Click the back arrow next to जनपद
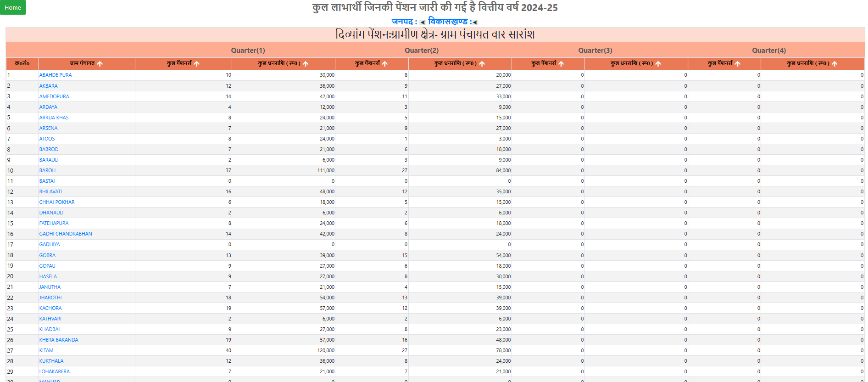The image size is (868, 382). (x=423, y=22)
